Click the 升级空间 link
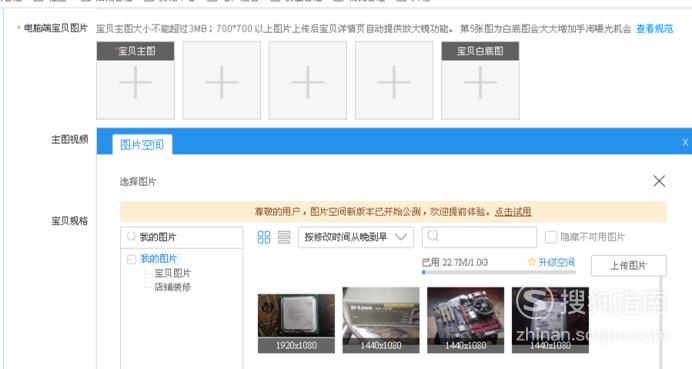The image size is (692, 369). 556,262
